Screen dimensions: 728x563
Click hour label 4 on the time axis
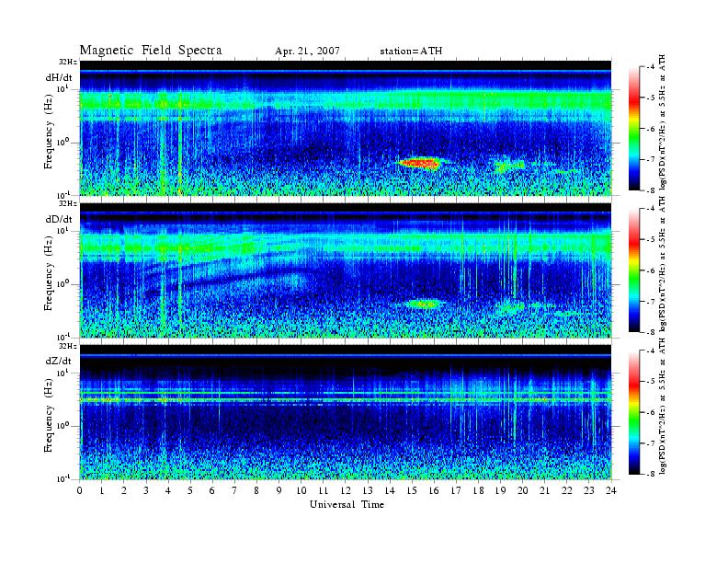[x=168, y=490]
